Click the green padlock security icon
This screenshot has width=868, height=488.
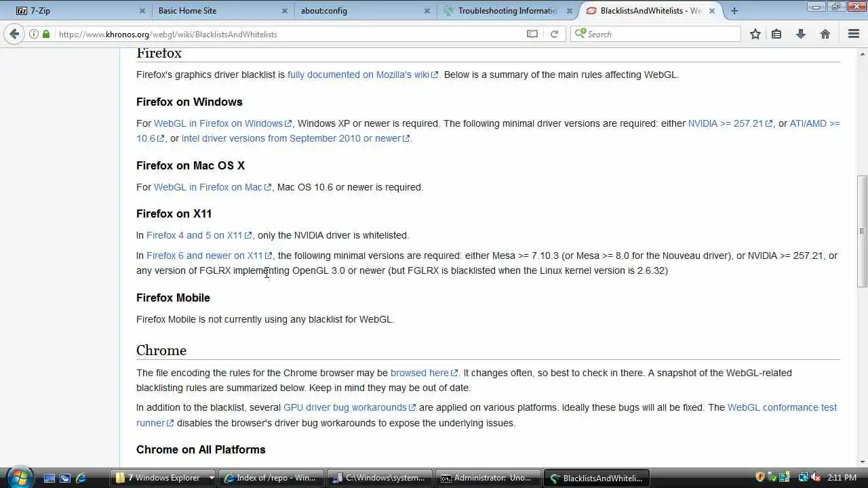tap(46, 34)
